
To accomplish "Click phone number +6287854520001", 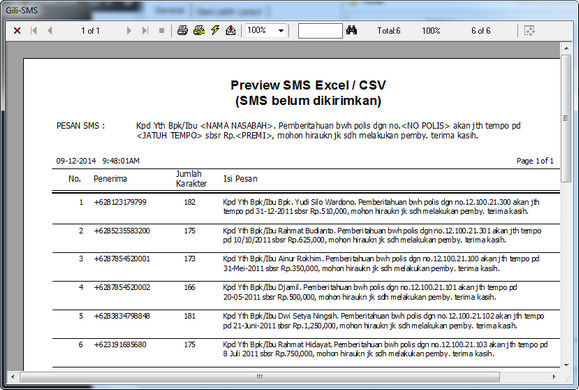I will 122,259.
